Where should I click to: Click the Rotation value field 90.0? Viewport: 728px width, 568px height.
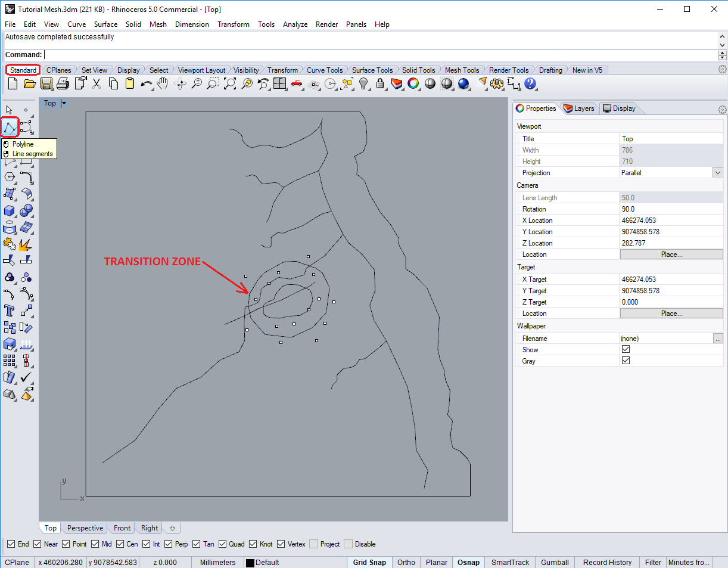[x=671, y=209]
